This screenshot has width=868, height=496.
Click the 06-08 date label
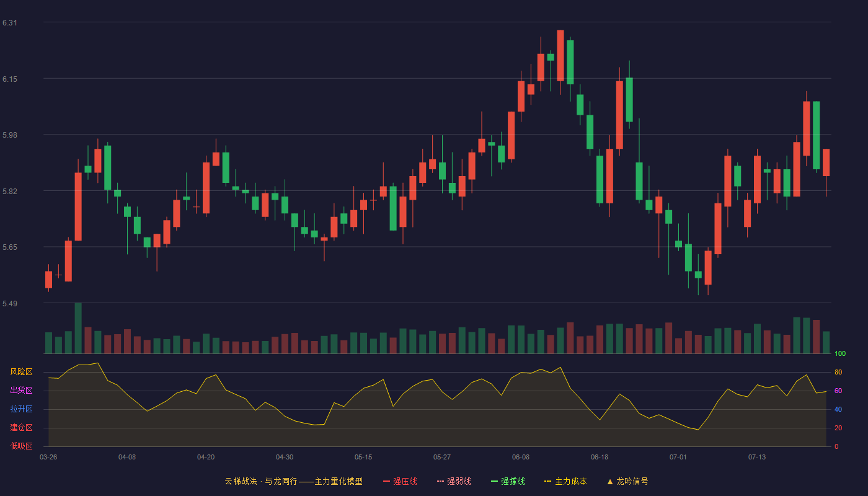pos(521,457)
